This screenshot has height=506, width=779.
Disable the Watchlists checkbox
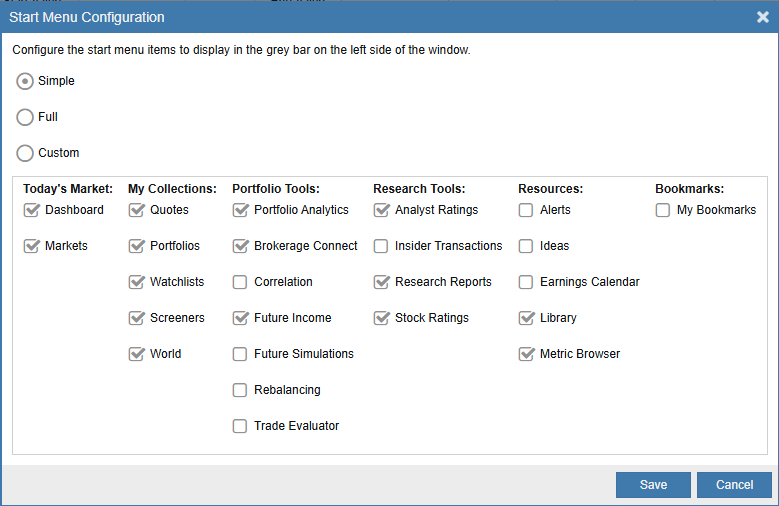pyautogui.click(x=136, y=282)
